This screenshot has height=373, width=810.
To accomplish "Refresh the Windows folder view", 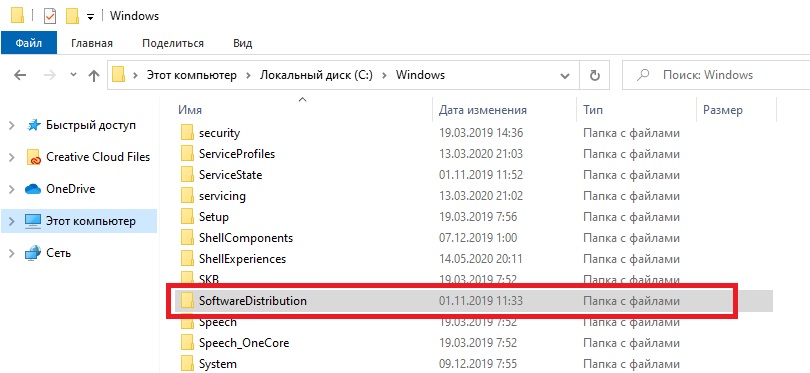I will [x=595, y=75].
